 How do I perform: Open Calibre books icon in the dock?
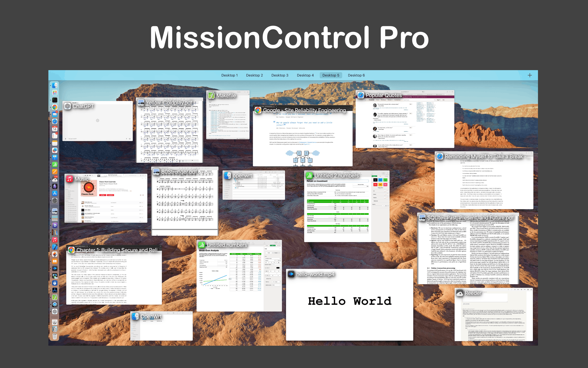(x=55, y=232)
